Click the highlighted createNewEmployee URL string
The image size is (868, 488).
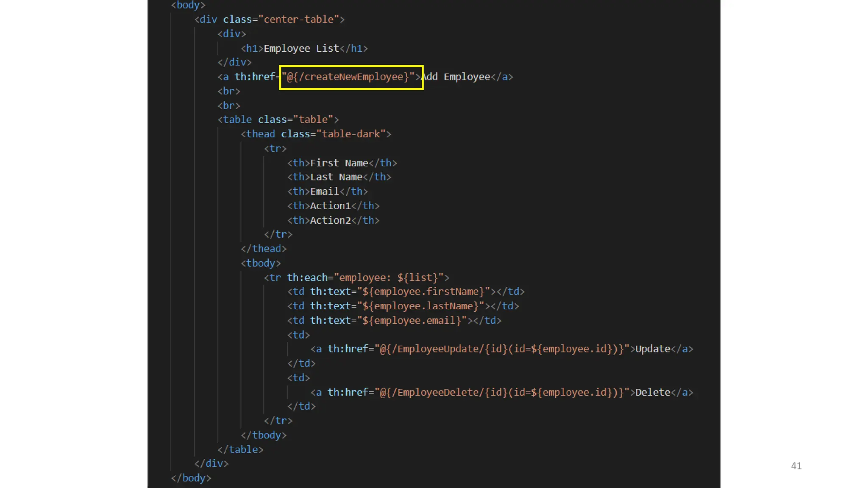(x=350, y=77)
